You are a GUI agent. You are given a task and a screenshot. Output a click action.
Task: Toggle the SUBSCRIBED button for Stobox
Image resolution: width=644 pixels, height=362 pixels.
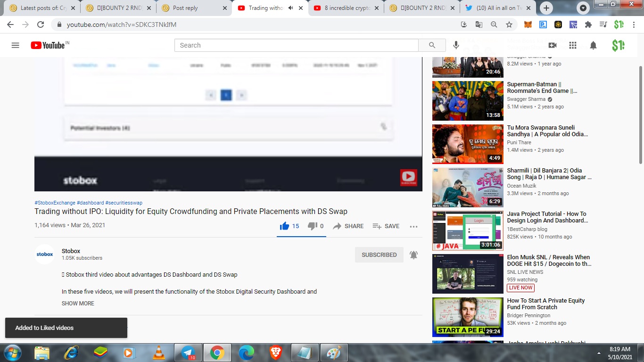[379, 255]
